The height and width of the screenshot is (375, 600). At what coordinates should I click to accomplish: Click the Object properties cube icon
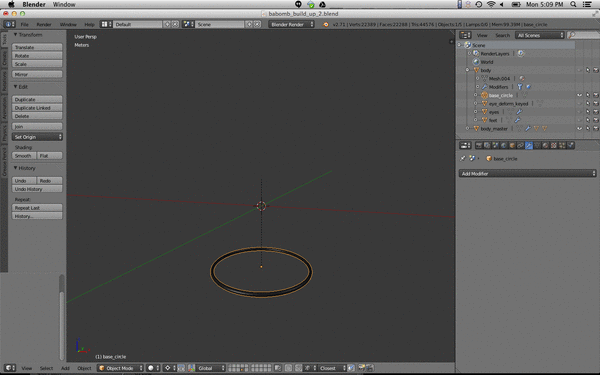pos(512,145)
